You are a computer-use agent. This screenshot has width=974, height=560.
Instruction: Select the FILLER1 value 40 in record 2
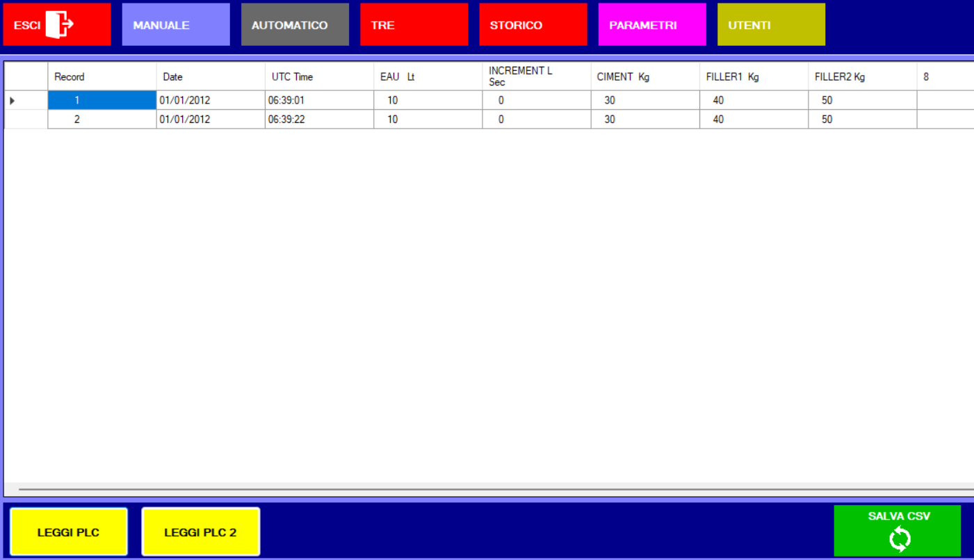754,120
